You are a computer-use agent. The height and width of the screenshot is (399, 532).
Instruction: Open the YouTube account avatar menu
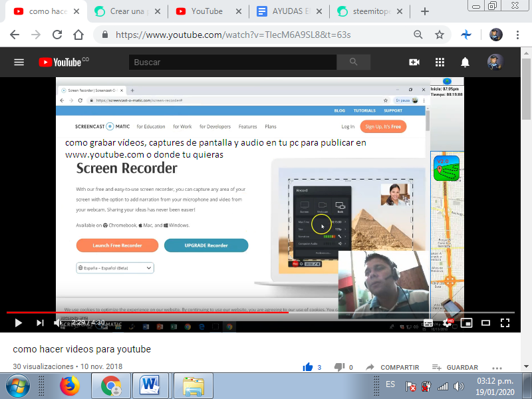[x=495, y=62]
